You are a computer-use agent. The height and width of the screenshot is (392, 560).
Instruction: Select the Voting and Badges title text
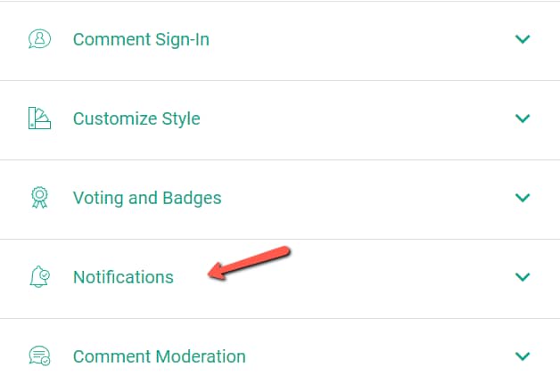click(x=147, y=198)
